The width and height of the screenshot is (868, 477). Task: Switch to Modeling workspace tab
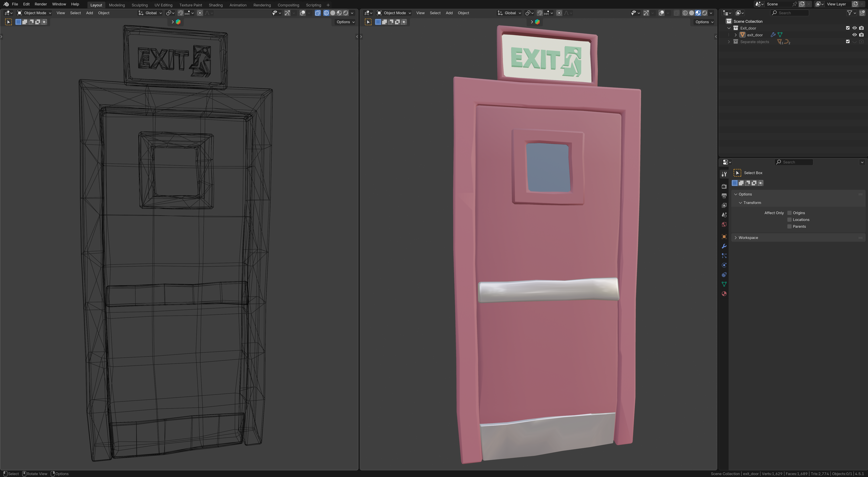tap(117, 5)
